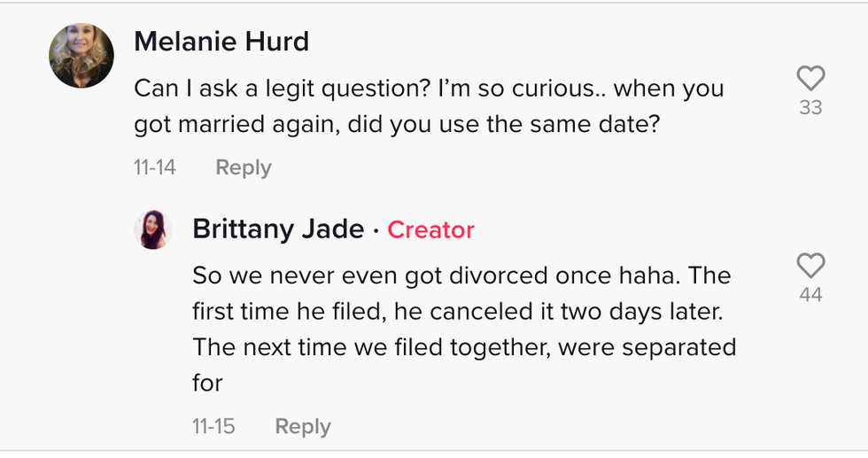Click the red Creator badge
Viewport: 868px width, 458px height.
(430, 230)
